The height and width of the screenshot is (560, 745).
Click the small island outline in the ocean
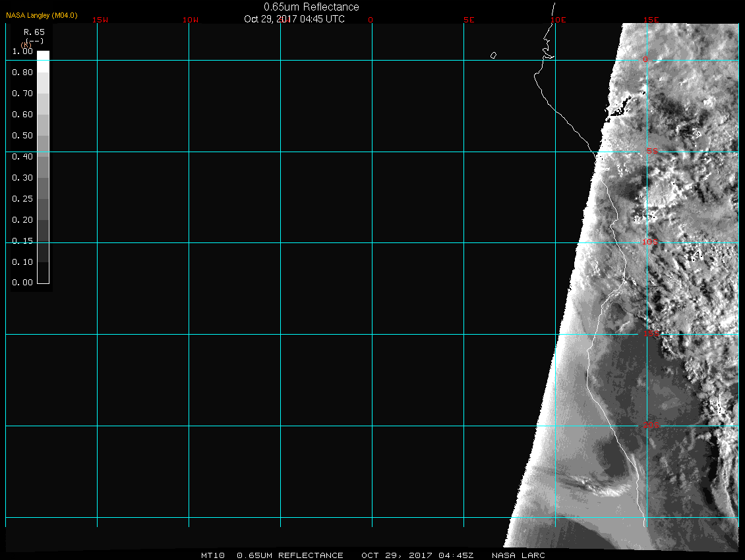tap(493, 55)
